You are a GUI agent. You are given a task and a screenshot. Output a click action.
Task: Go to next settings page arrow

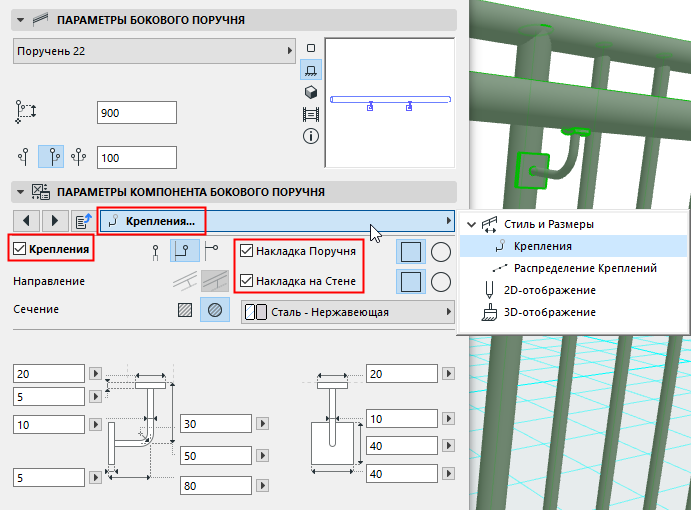pyautogui.click(x=55, y=220)
